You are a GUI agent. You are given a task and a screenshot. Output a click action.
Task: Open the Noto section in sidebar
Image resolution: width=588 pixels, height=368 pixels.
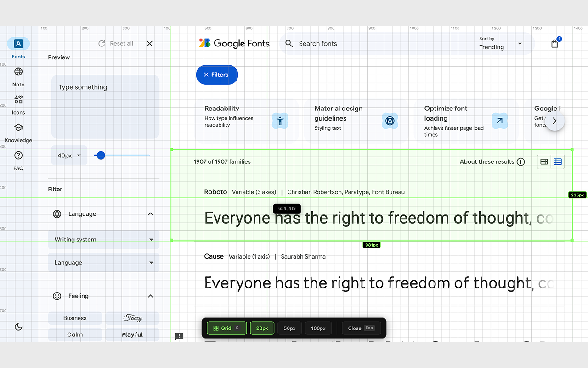pos(18,76)
